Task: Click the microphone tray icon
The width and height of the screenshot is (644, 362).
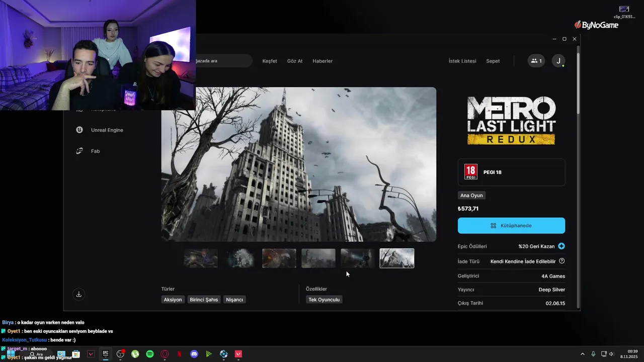Action: coord(593,354)
